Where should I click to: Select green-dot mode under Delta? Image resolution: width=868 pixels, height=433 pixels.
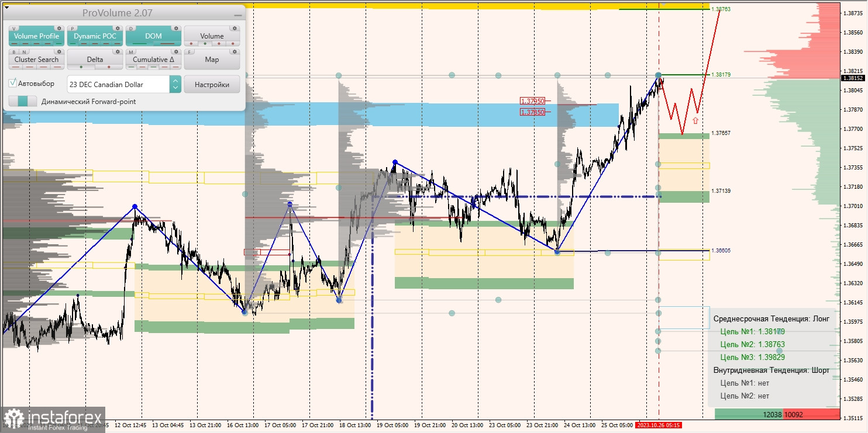pyautogui.click(x=81, y=67)
